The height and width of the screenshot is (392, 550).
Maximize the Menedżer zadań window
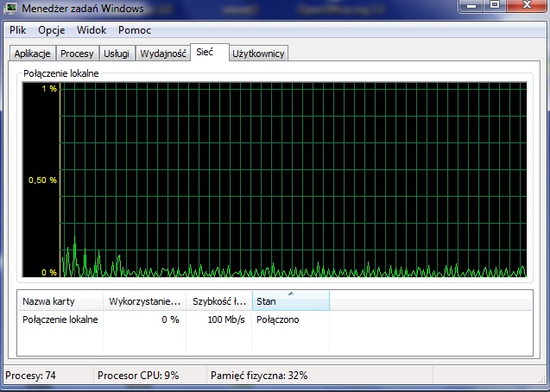pyautogui.click(x=495, y=5)
